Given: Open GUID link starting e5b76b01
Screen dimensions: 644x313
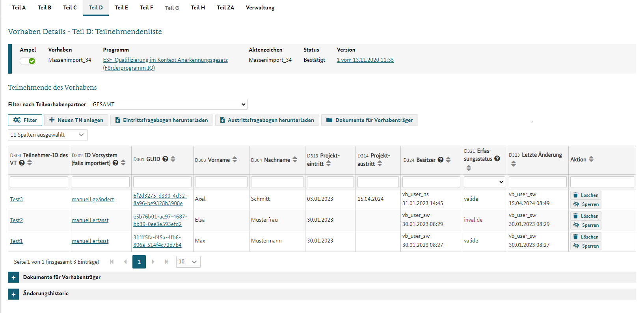Looking at the screenshot, I should point(160,220).
